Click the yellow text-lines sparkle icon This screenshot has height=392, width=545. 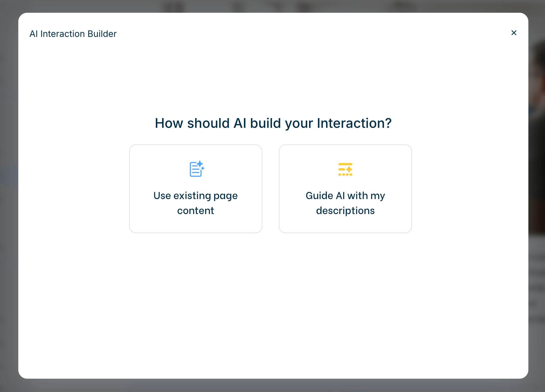[x=345, y=169]
